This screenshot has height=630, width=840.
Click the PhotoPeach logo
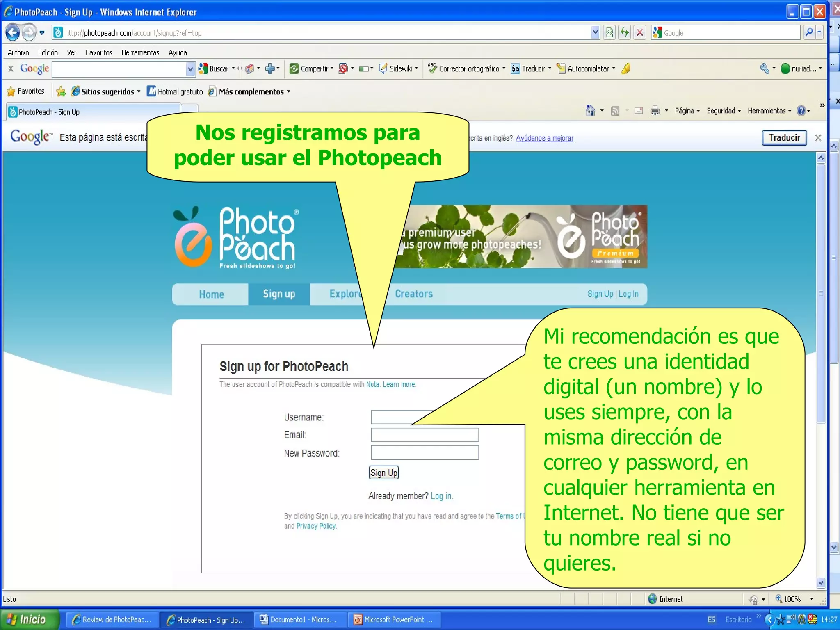(236, 237)
